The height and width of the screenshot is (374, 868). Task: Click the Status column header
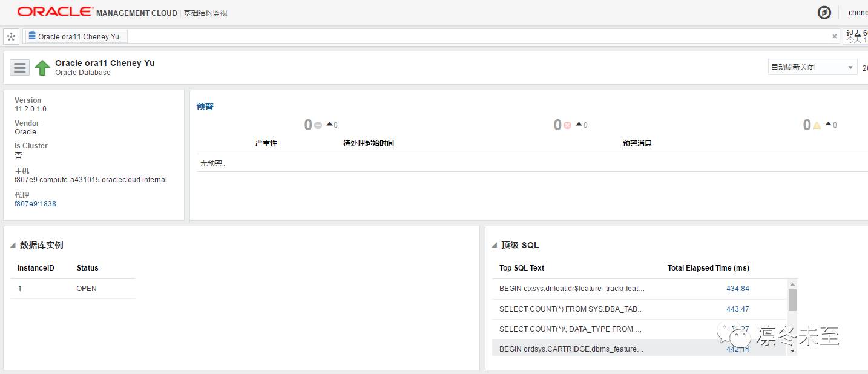point(87,268)
